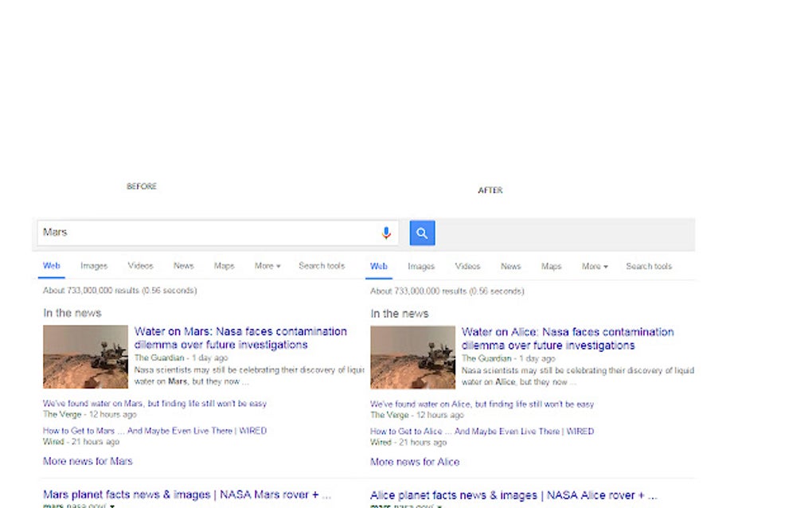This screenshot has width=812, height=508.
Task: Select left News tab
Action: coord(183,266)
